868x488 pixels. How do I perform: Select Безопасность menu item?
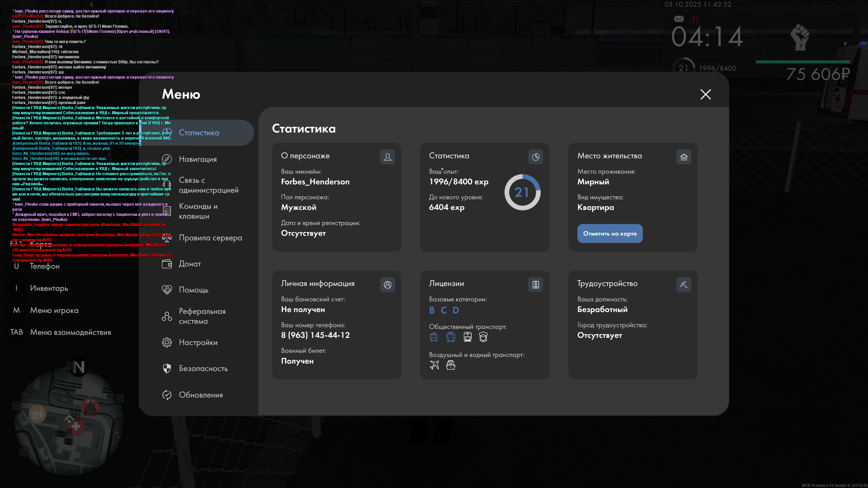point(203,368)
